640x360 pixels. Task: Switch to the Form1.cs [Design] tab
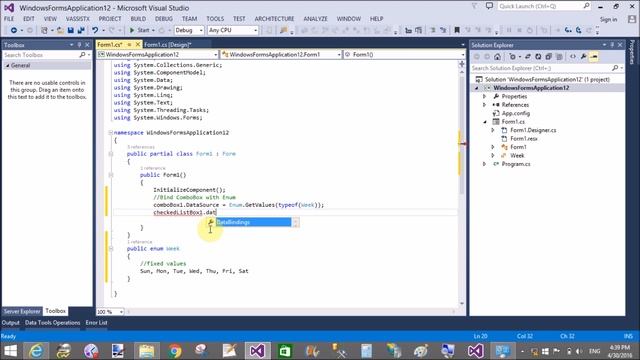(168, 44)
